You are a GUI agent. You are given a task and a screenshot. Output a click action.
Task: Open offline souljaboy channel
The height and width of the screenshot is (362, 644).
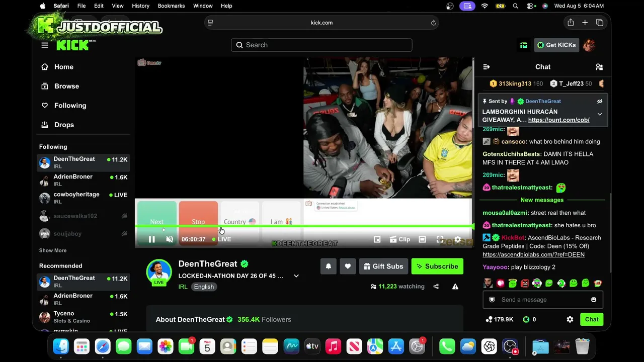pos(84,234)
